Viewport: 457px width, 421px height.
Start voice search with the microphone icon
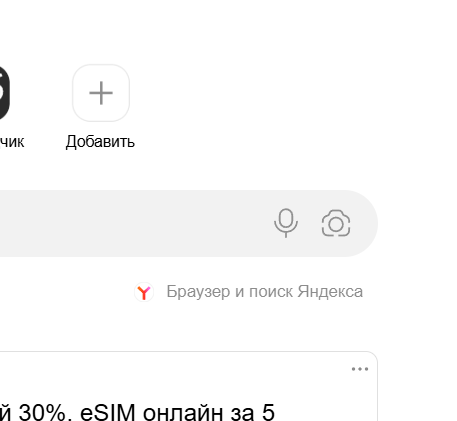[x=286, y=223]
